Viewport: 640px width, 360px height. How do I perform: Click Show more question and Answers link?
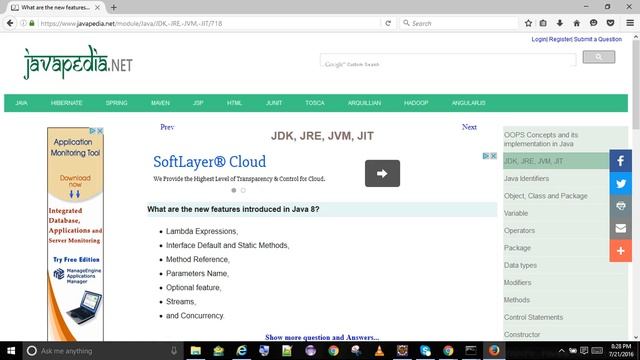(322, 337)
